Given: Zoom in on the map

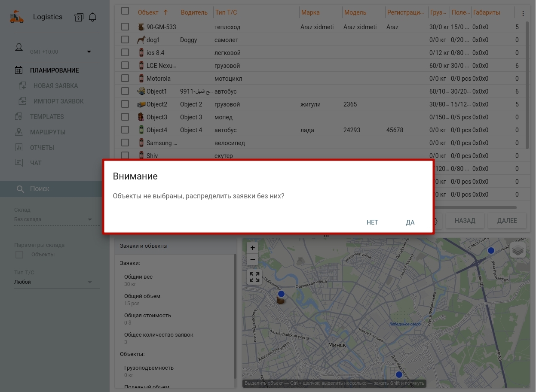Looking at the screenshot, I should 253,248.
